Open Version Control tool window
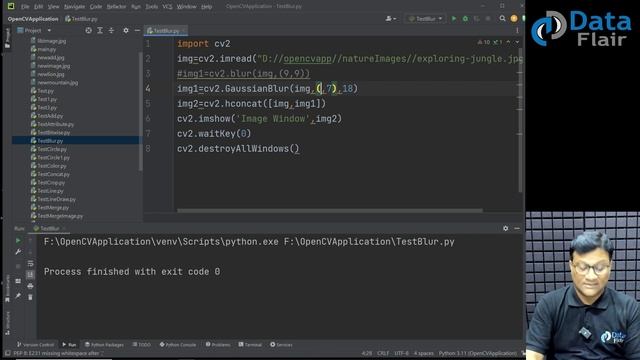 [36, 345]
